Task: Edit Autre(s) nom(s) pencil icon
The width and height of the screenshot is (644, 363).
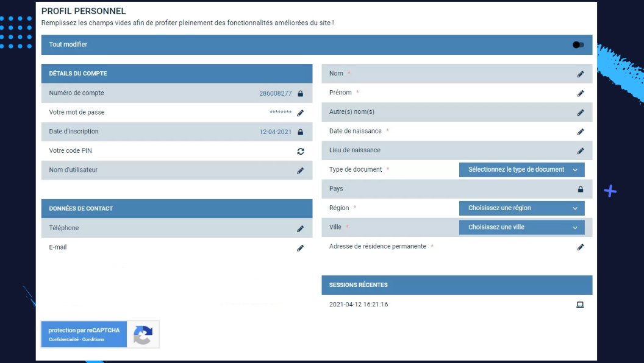Action: 581,113
